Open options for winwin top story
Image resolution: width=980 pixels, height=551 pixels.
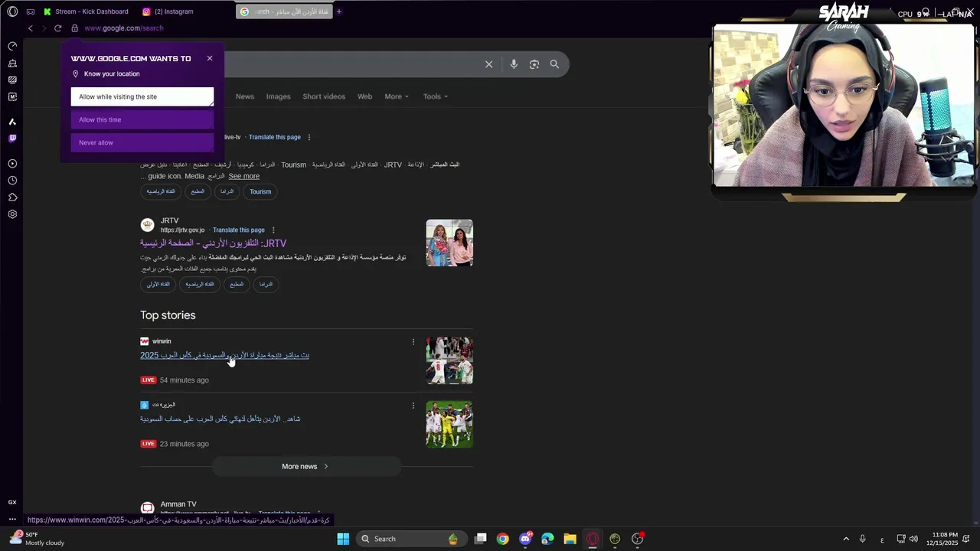tap(413, 342)
